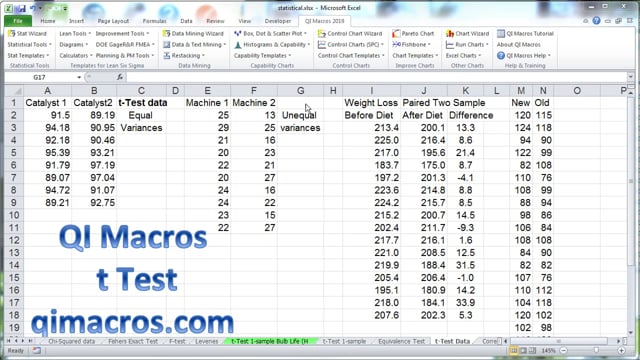Viewport: 640px width, 360px height.
Task: Open Control Chart Templates dropdown
Action: [351, 56]
